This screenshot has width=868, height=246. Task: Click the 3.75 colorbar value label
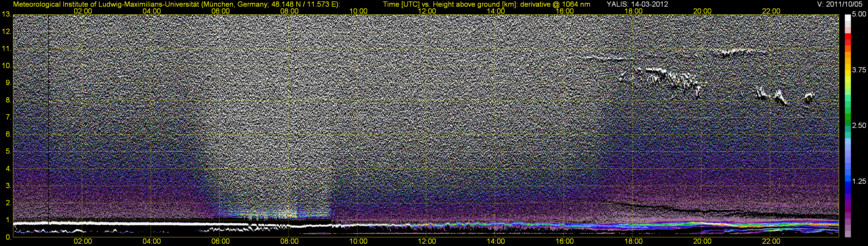859,70
